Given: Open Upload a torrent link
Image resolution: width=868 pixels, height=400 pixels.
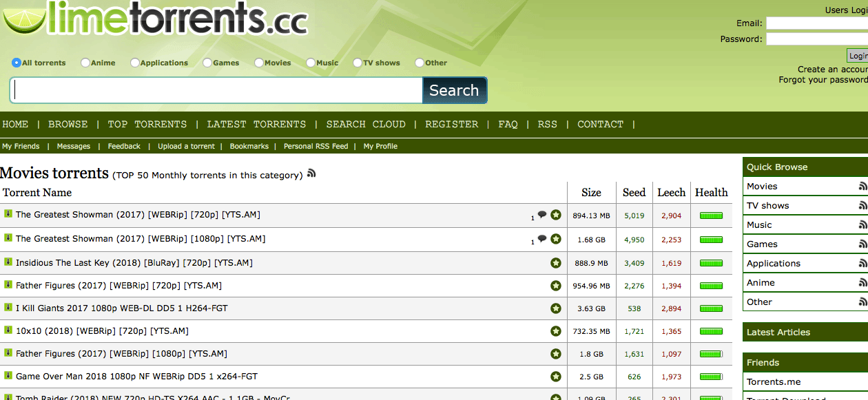Looking at the screenshot, I should click(186, 146).
